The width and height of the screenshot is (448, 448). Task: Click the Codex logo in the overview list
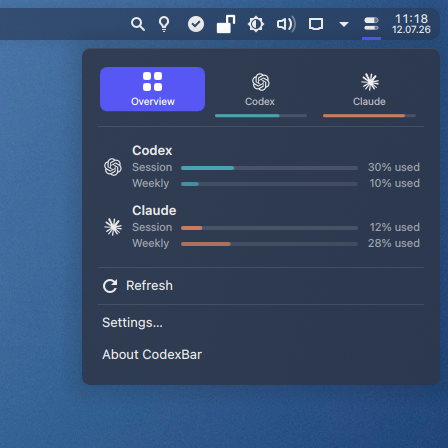(113, 167)
